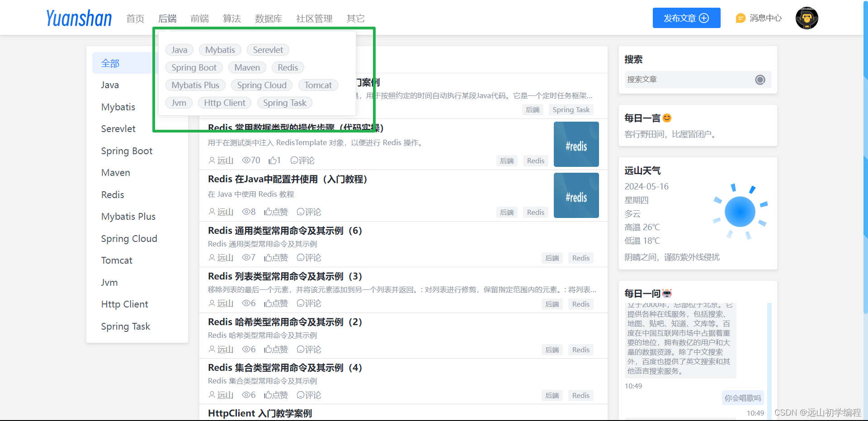Open the 前端 navigation menu
The image size is (868, 421).
tap(199, 19)
